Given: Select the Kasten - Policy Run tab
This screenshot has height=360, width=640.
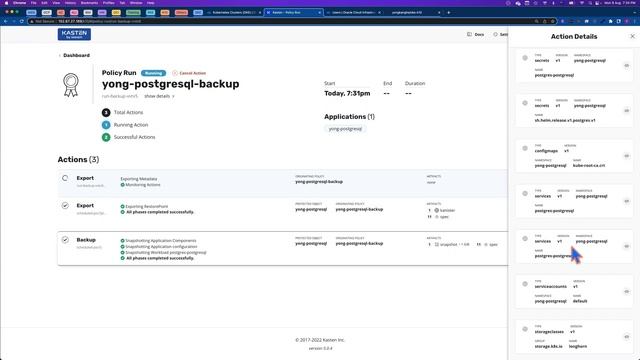Looking at the screenshot, I should pos(293,13).
